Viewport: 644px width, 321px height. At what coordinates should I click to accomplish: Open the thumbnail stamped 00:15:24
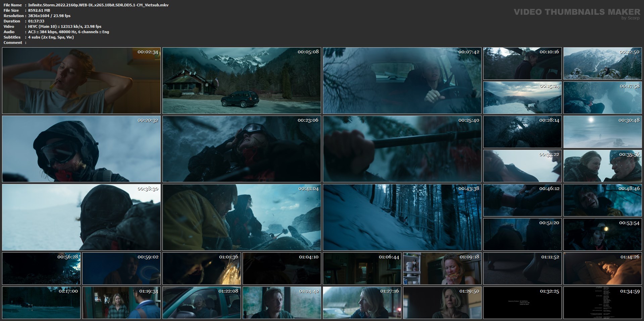522,98
